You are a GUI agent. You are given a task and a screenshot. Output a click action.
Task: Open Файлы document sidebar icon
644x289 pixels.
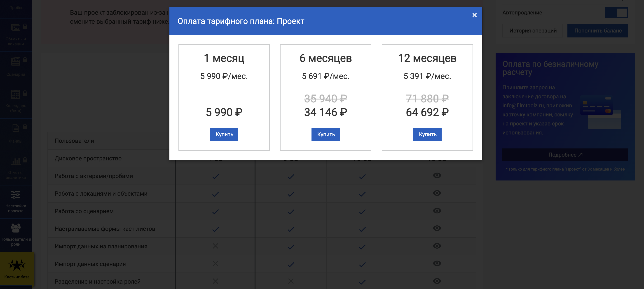tap(16, 128)
